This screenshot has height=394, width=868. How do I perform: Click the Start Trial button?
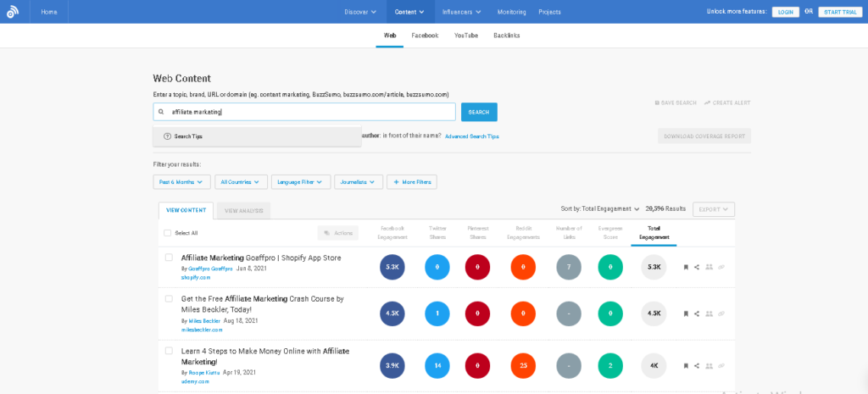840,12
